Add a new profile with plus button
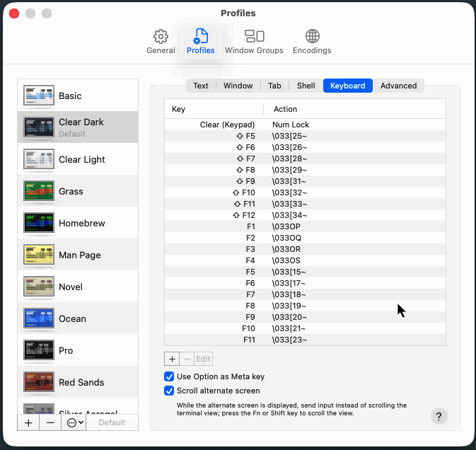This screenshot has width=476, height=450. [28, 422]
